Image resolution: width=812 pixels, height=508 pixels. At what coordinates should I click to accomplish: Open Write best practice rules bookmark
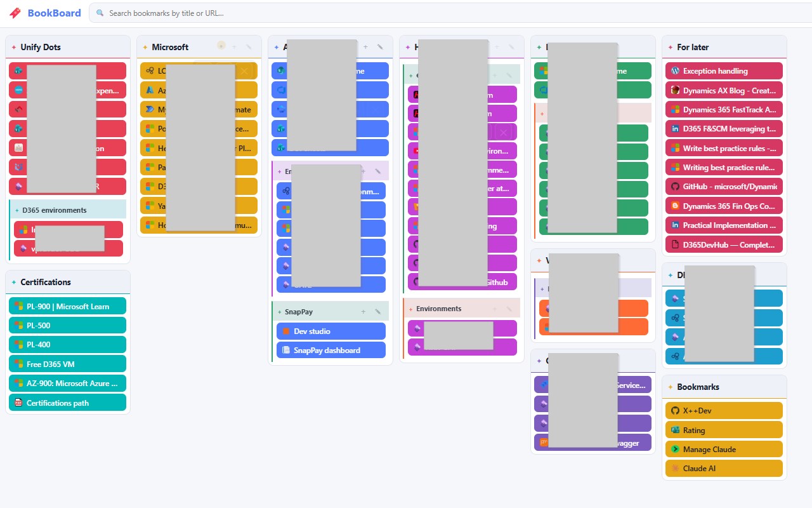724,148
